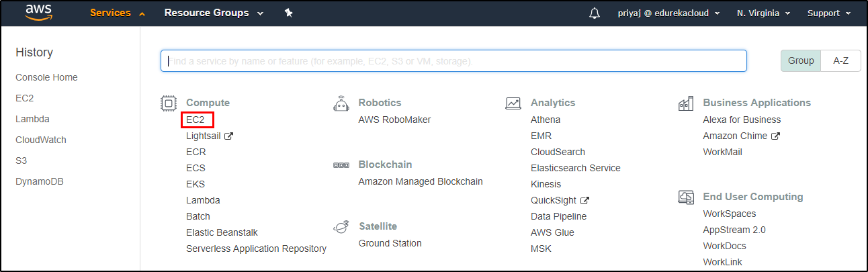Click the Business Applications building icon
The height and width of the screenshot is (272, 868).
686,103
